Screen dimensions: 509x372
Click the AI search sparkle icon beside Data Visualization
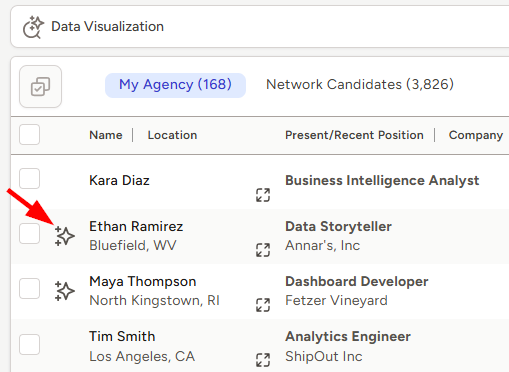point(33,27)
